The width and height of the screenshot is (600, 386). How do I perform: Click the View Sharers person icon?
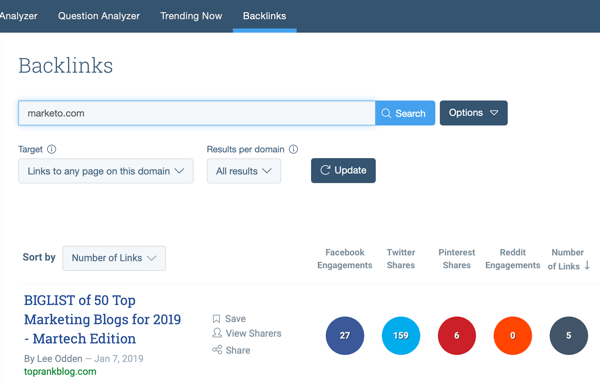coord(217,333)
